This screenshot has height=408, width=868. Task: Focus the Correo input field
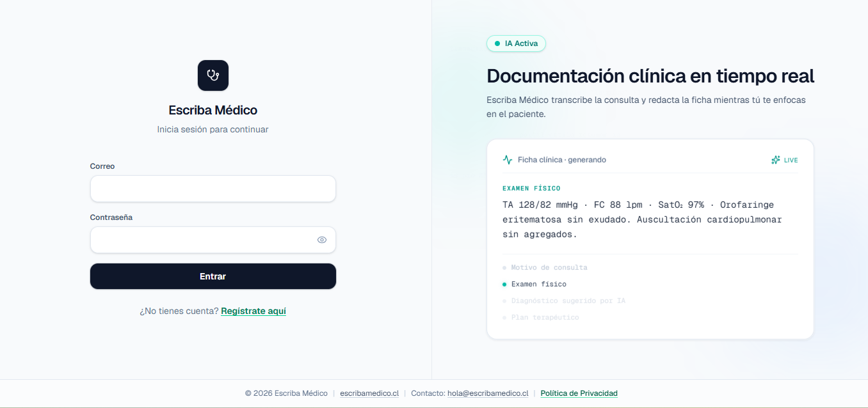coord(213,189)
